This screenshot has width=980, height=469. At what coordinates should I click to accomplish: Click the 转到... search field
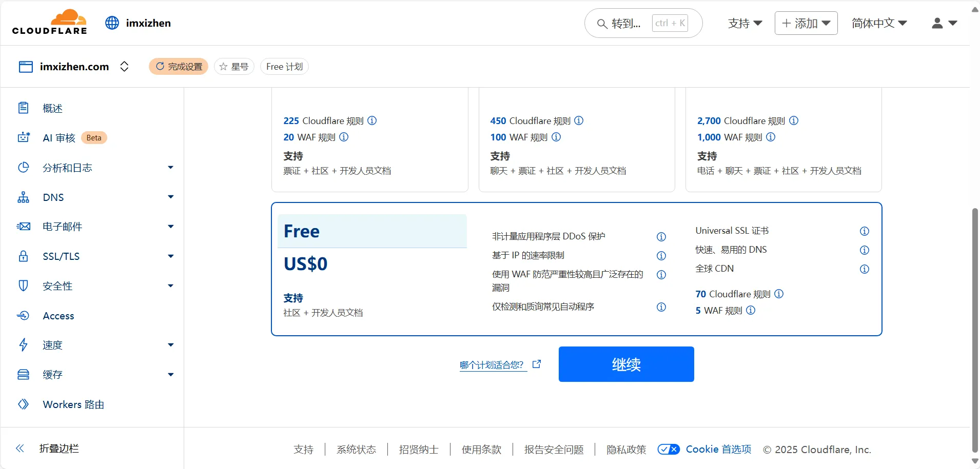[643, 23]
